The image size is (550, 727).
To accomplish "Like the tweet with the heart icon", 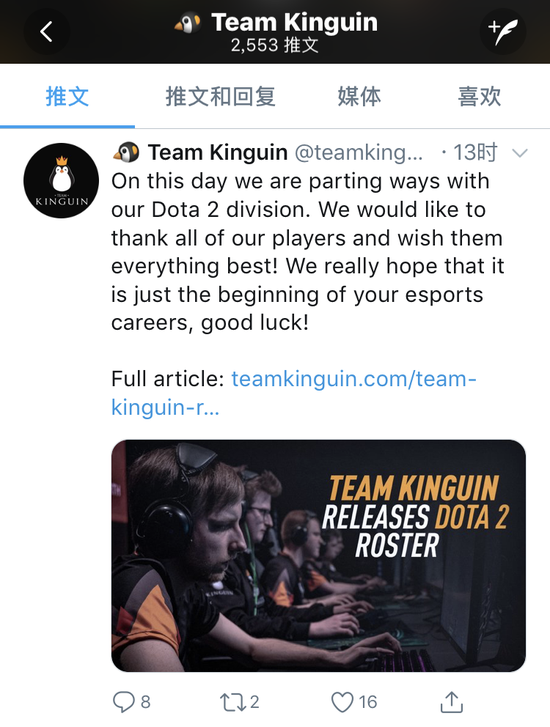I will [x=342, y=702].
